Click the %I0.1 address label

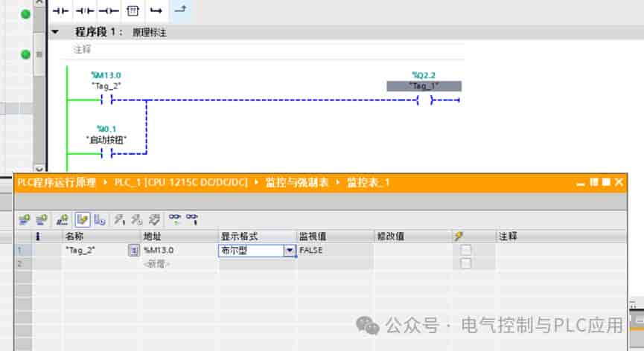click(x=106, y=129)
